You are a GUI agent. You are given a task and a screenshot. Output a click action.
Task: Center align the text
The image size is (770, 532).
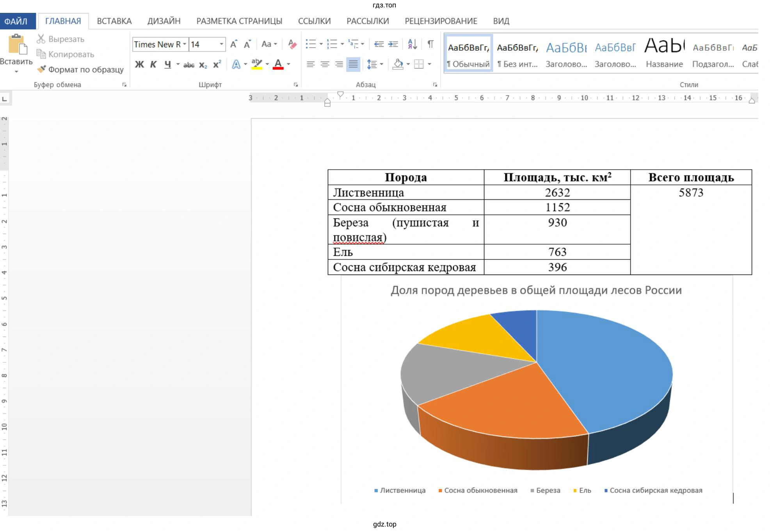[x=325, y=64]
